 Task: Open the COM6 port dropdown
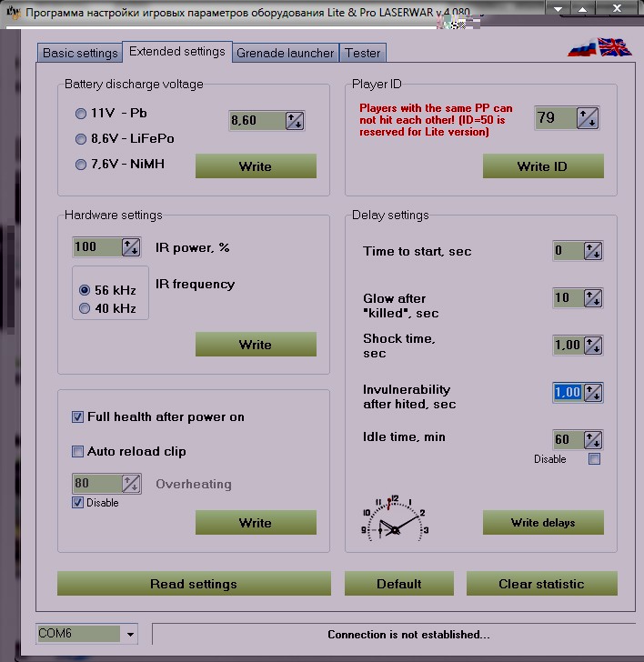click(x=130, y=634)
